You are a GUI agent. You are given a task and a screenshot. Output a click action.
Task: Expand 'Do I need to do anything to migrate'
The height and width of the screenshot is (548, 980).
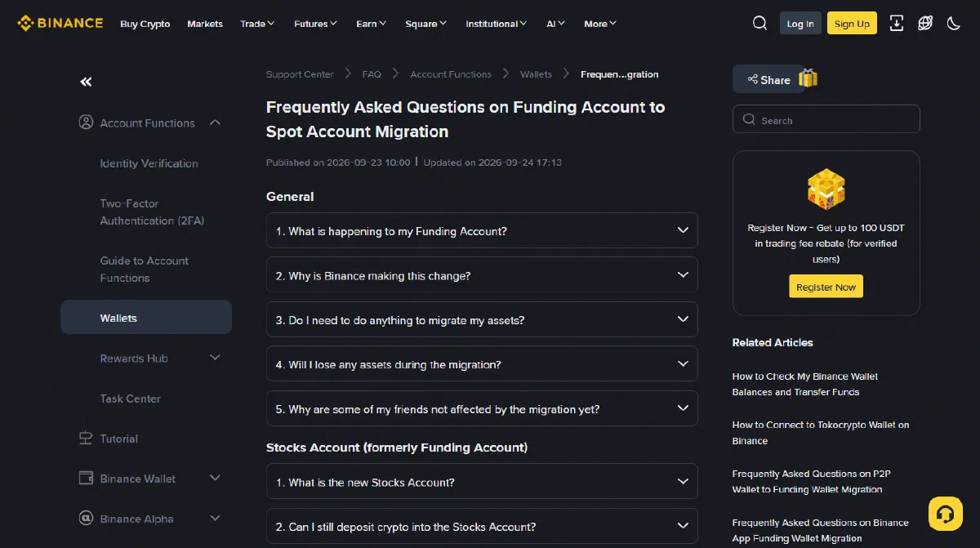pos(482,319)
